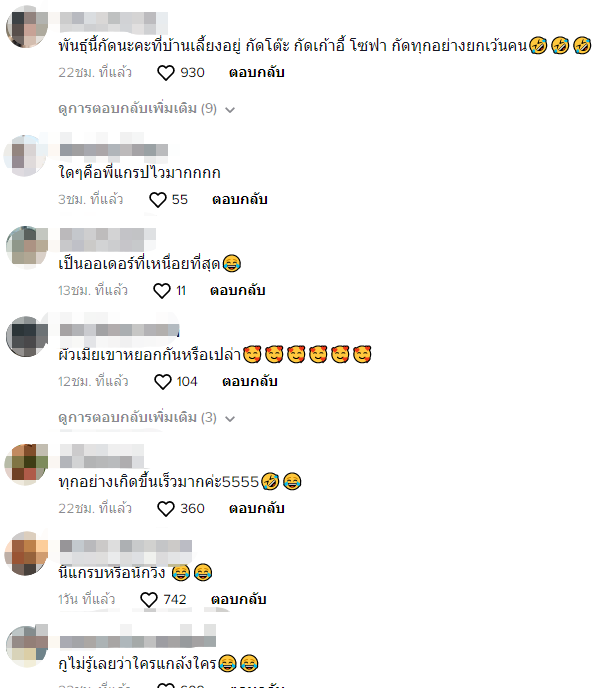Reply to the comment posted 13 hours ago
The height and width of the screenshot is (688, 607).
pyautogui.click(x=237, y=290)
